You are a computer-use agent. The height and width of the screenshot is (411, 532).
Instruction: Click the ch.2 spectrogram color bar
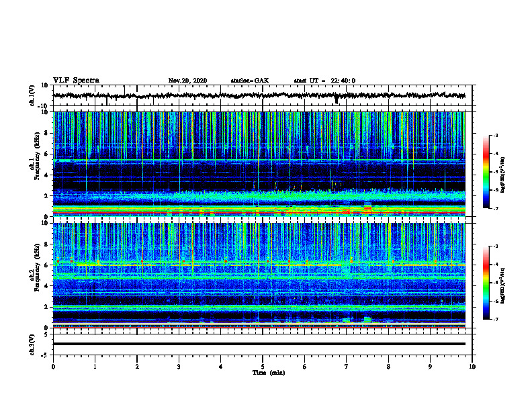tap(486, 283)
